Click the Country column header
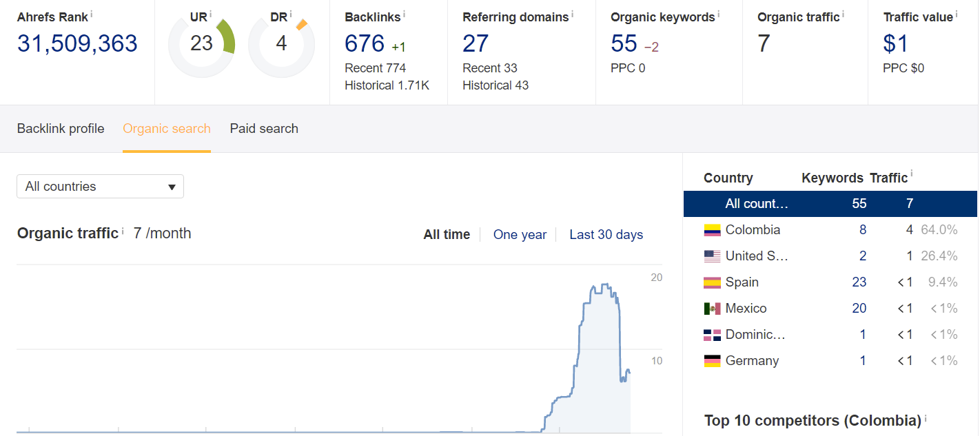Image resolution: width=980 pixels, height=436 pixels. click(x=728, y=178)
